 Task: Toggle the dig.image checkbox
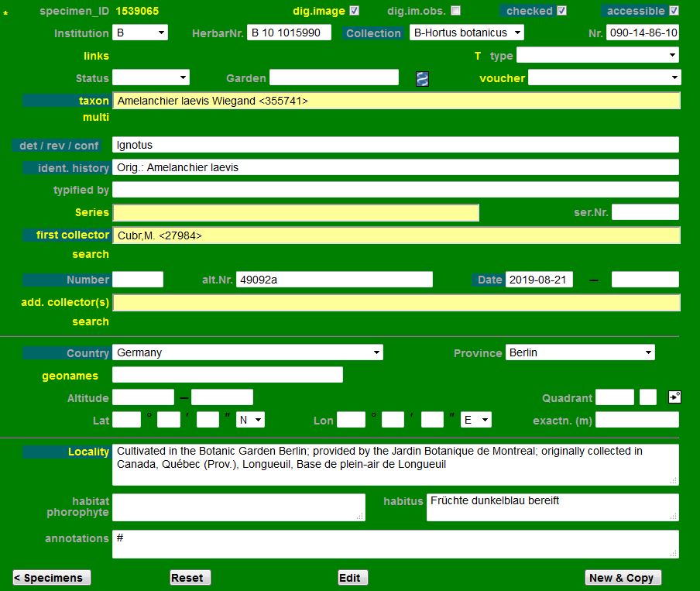[355, 11]
